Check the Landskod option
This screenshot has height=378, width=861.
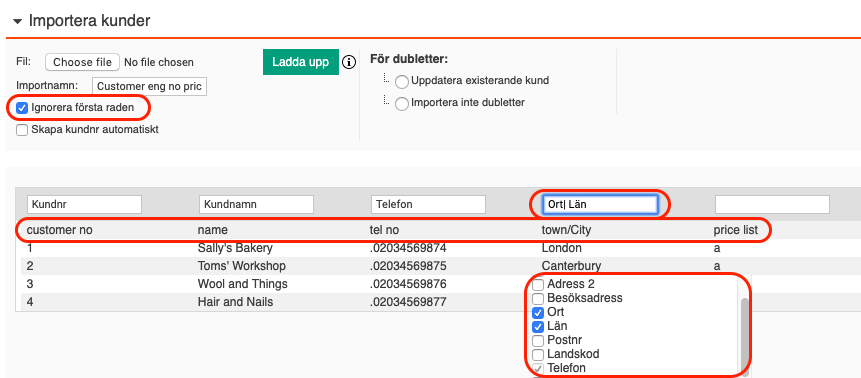539,354
